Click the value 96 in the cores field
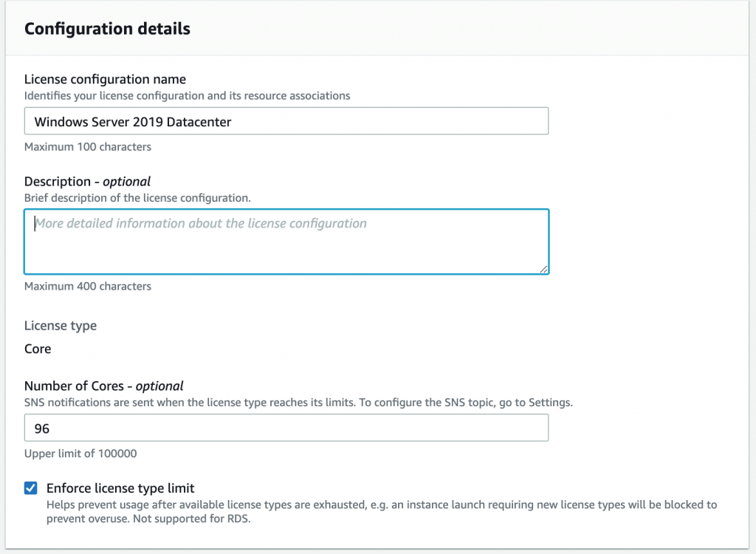This screenshot has height=554, width=756. pyautogui.click(x=38, y=427)
